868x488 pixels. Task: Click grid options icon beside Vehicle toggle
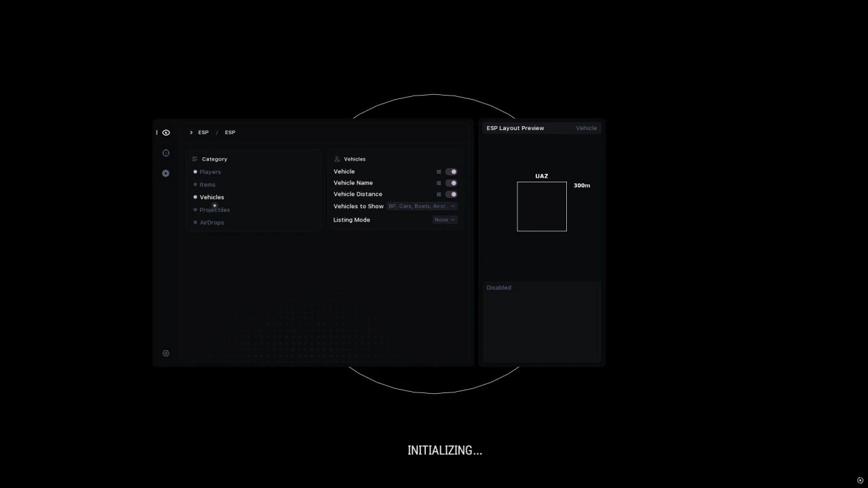[439, 172]
